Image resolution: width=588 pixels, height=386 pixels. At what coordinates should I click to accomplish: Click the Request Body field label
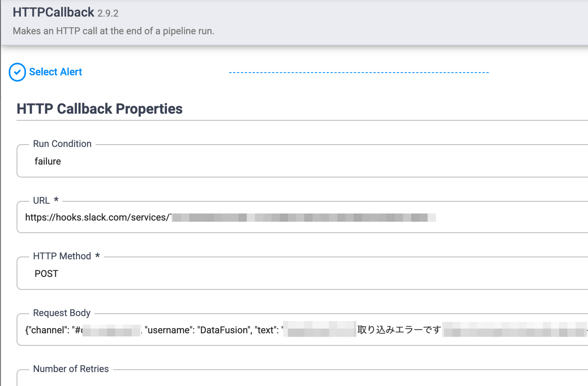(x=62, y=313)
